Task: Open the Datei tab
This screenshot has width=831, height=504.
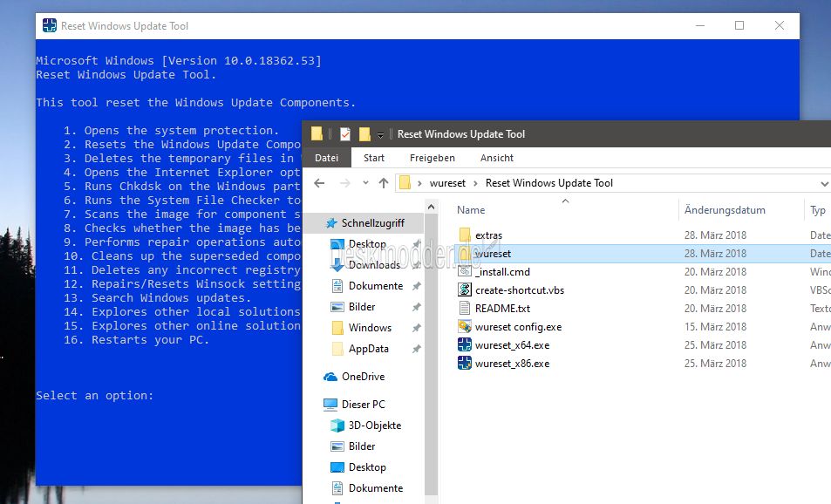Action: (326, 158)
